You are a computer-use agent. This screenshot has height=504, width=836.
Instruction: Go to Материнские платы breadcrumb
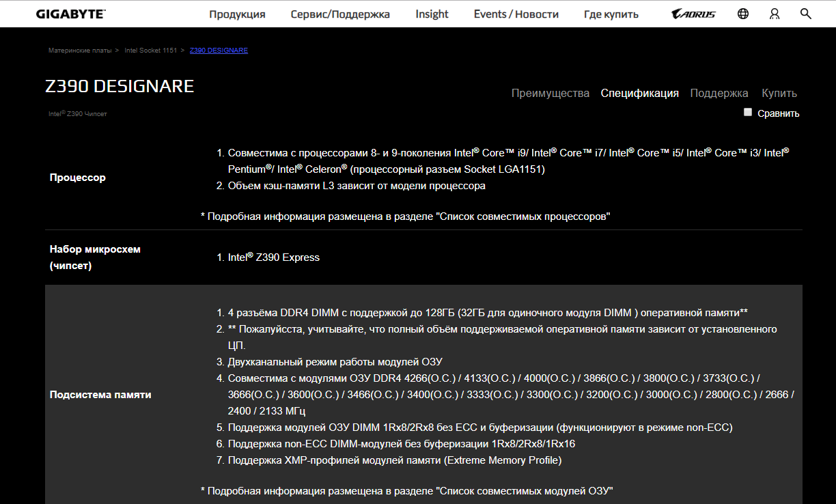pos(79,51)
